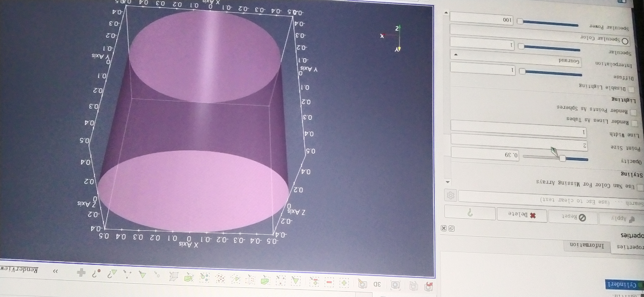Toggle the 3D interaction mode button
Screen dimensions: 644x297
pyautogui.click(x=377, y=284)
